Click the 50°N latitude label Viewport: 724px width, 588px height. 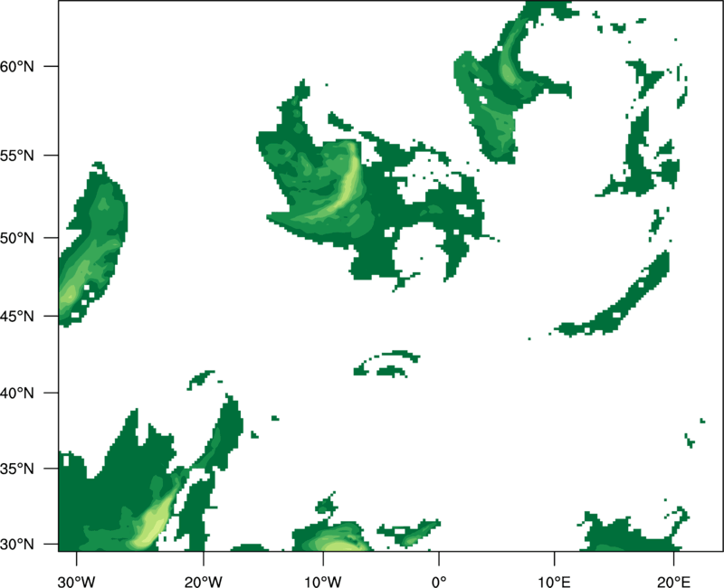pos(17,238)
